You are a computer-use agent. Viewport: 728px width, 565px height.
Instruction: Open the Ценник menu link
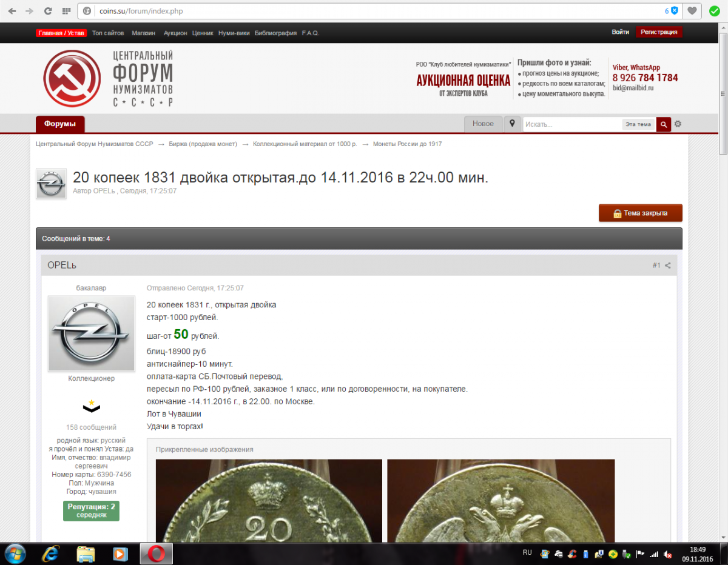[x=203, y=33]
